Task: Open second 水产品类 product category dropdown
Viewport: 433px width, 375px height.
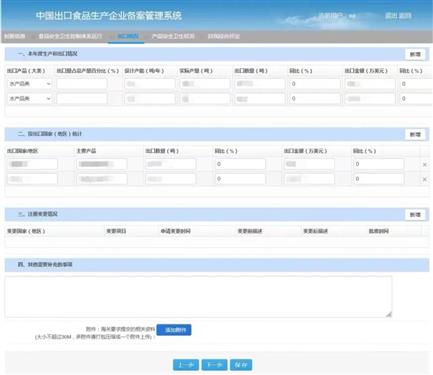Action: coord(29,99)
